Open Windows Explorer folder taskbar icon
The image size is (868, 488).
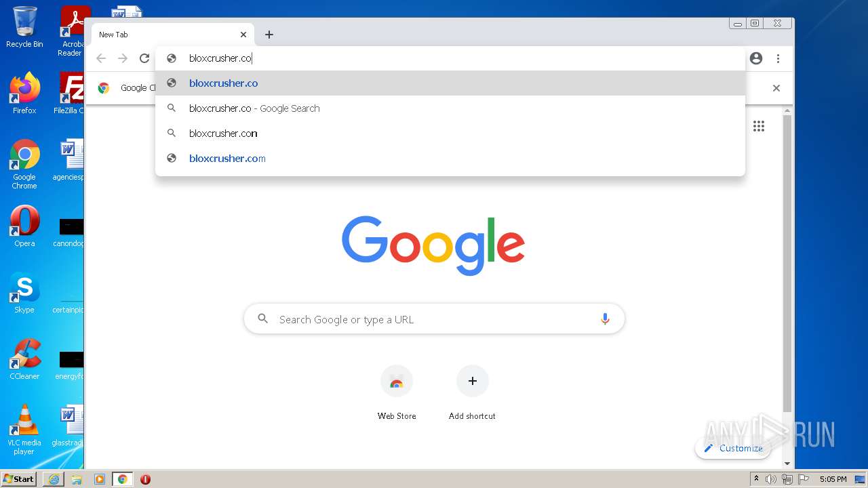tap(77, 479)
